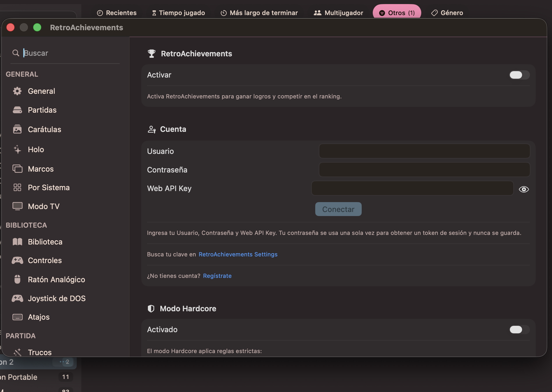The height and width of the screenshot is (392, 552).
Task: Show the Web API Key with eye icon
Action: click(524, 189)
